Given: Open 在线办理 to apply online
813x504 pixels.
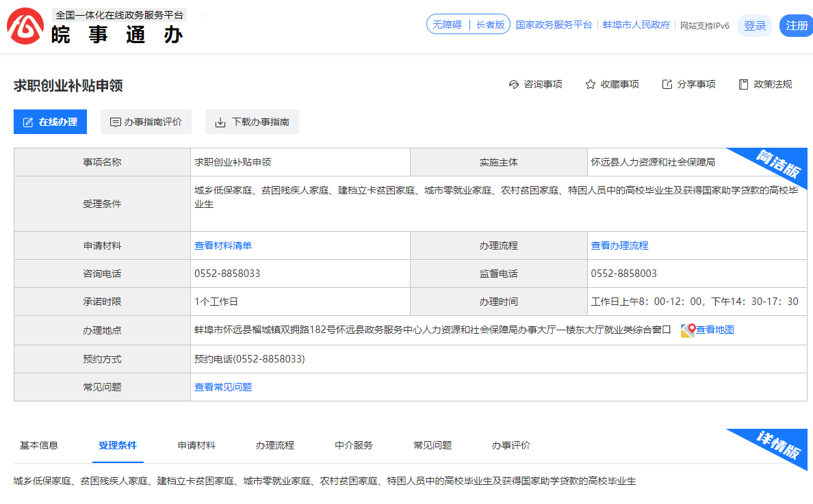Looking at the screenshot, I should pos(50,122).
